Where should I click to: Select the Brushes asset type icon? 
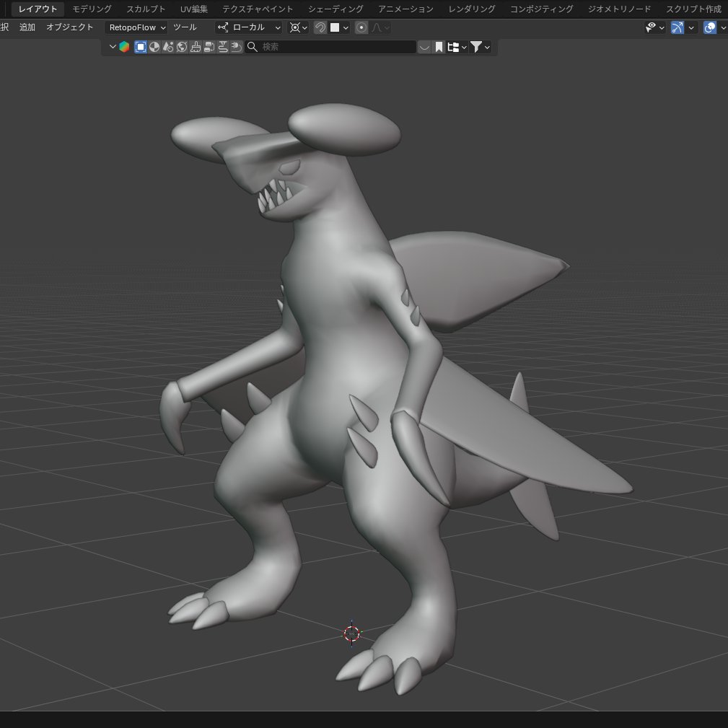pyautogui.click(x=196, y=46)
